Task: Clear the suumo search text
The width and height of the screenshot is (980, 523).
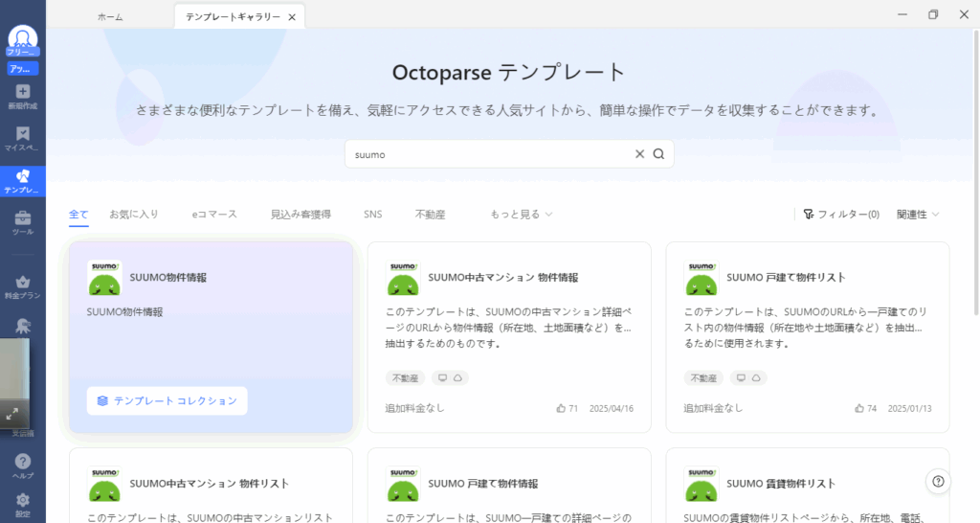Action: coord(639,154)
